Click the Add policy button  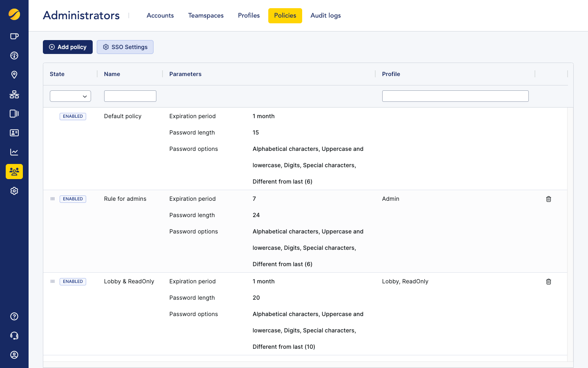tap(67, 47)
